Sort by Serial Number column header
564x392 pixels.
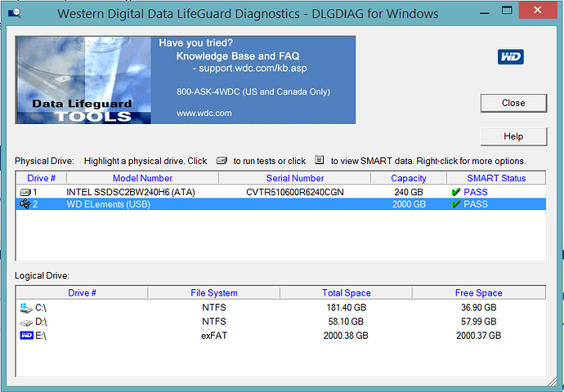(294, 178)
